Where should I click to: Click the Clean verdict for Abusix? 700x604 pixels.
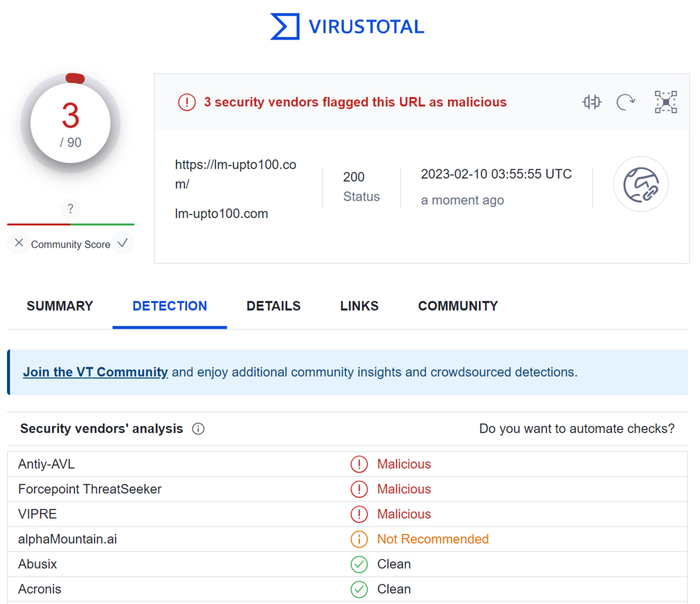(x=394, y=564)
